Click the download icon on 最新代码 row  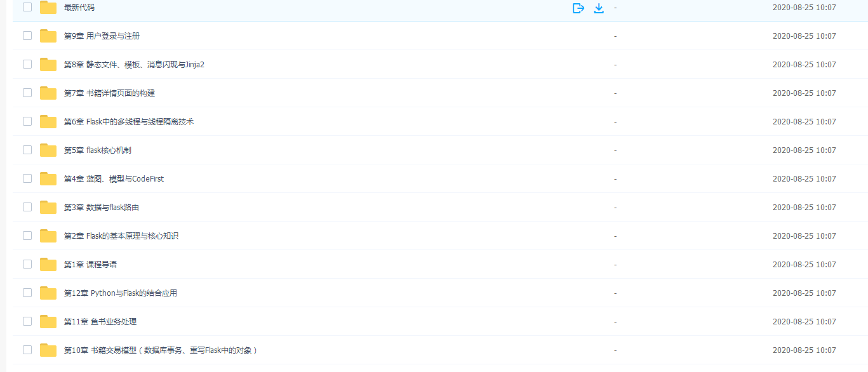click(598, 8)
